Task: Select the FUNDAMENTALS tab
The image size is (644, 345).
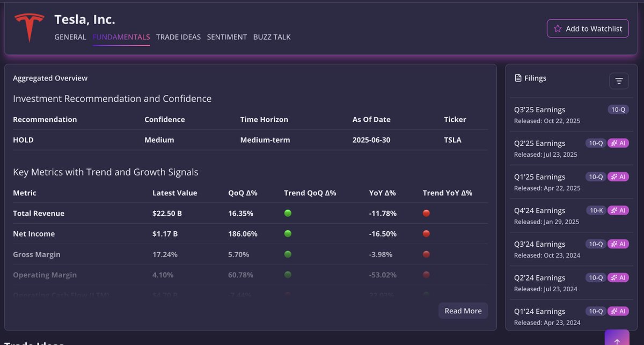Action: click(x=121, y=37)
